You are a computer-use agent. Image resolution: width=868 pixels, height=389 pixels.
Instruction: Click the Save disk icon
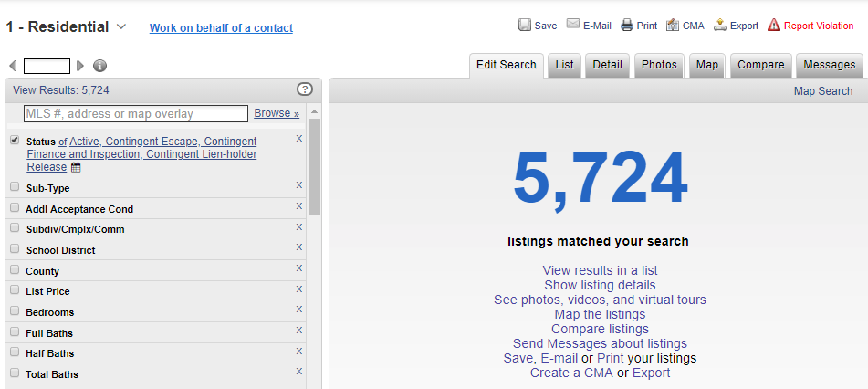pyautogui.click(x=525, y=26)
